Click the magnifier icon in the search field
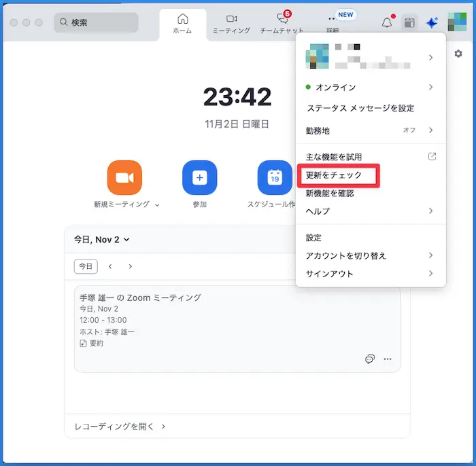Image resolution: width=476 pixels, height=466 pixels. (x=63, y=22)
